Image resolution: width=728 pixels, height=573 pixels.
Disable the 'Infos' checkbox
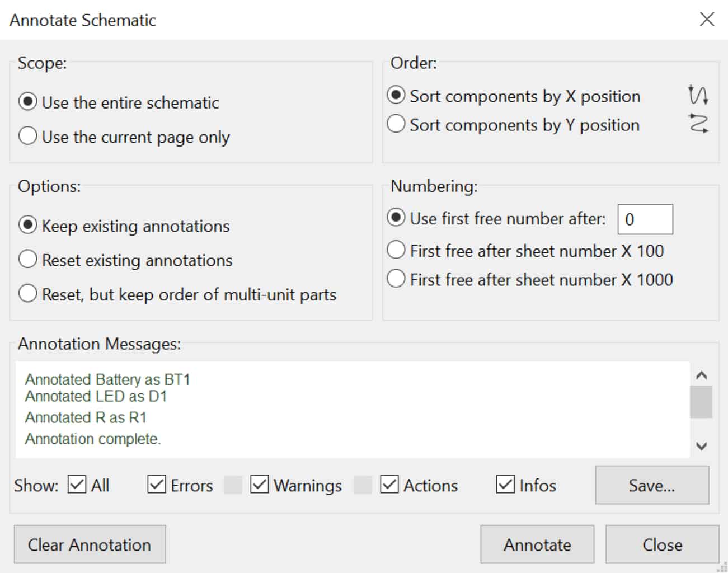(504, 485)
